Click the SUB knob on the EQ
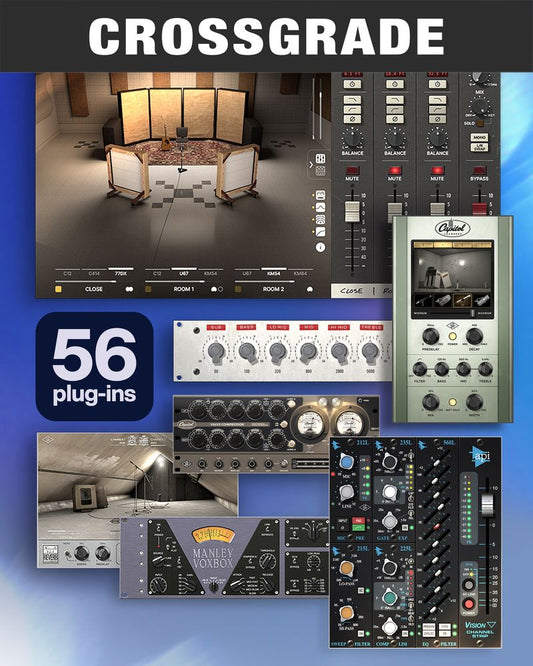The width and height of the screenshot is (533, 666). point(216,351)
